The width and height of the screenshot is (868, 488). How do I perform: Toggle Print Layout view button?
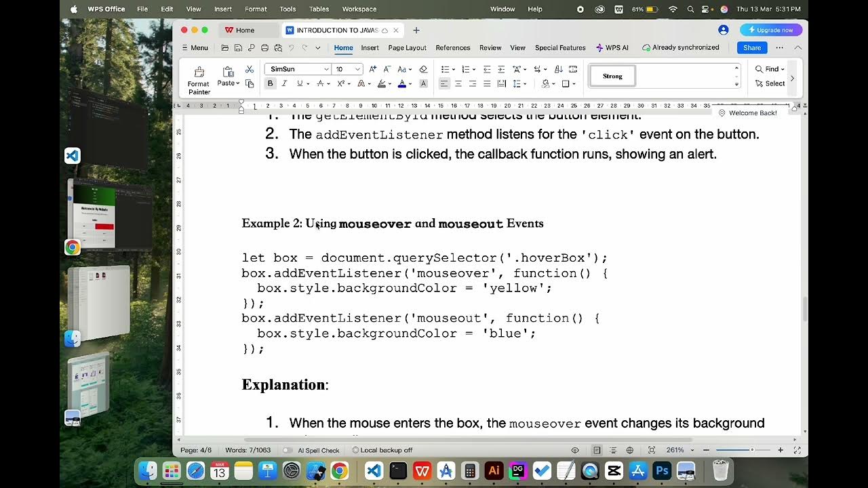[597, 450]
